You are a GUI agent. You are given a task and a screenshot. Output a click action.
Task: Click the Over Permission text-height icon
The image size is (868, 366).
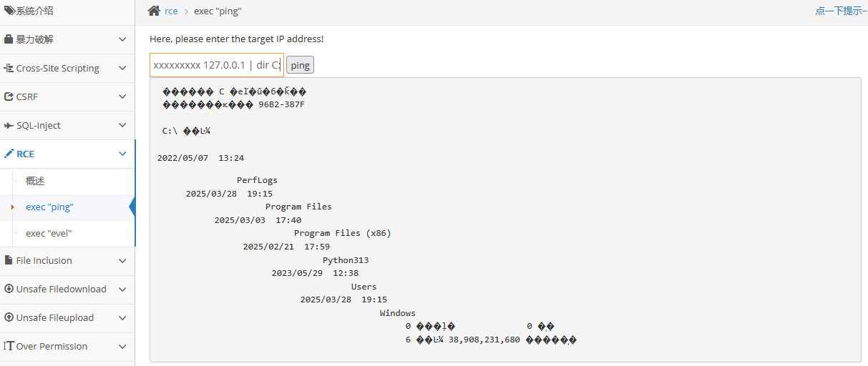coord(9,346)
